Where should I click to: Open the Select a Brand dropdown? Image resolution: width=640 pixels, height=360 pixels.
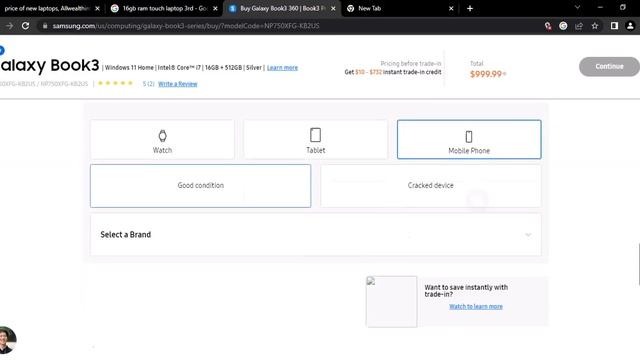pyautogui.click(x=316, y=235)
